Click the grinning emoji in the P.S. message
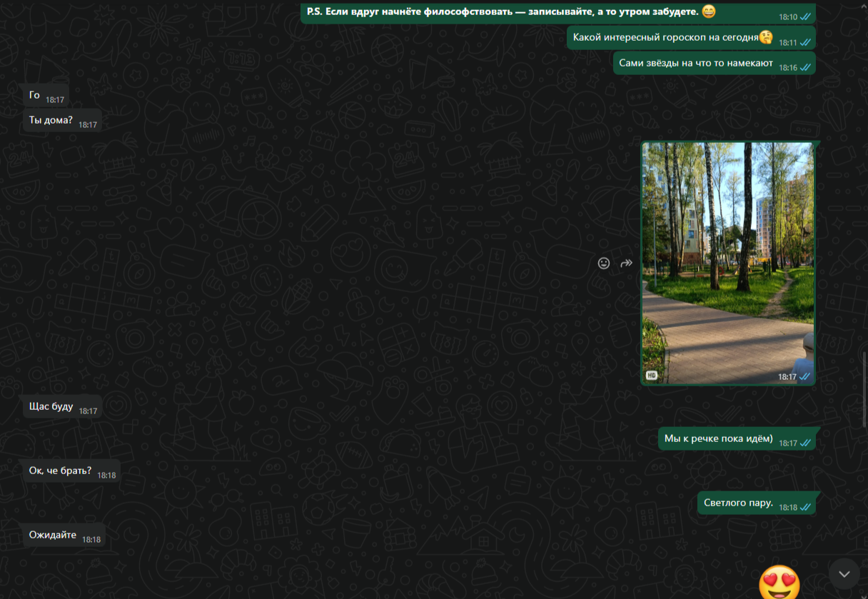 pos(708,11)
